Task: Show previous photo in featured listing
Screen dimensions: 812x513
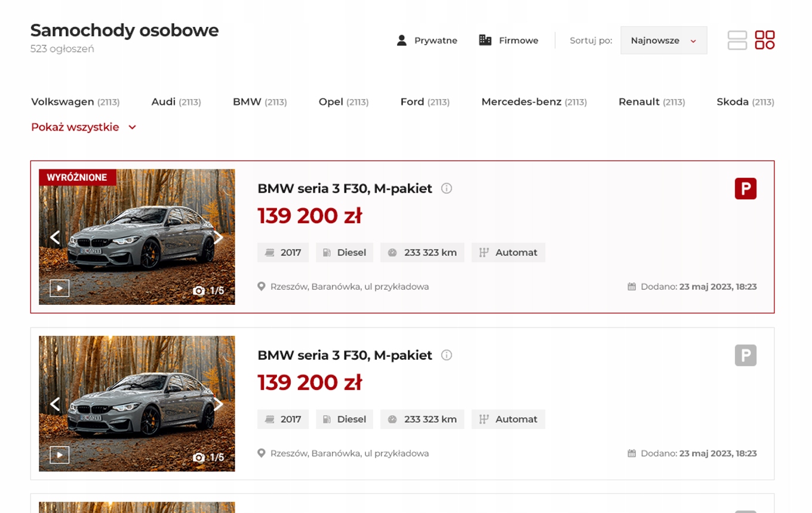Action: [55, 237]
